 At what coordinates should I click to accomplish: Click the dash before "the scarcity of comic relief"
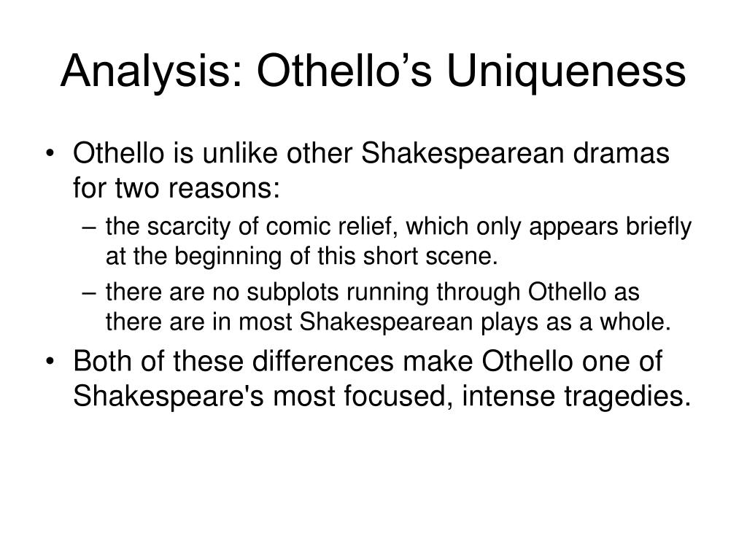[88, 227]
